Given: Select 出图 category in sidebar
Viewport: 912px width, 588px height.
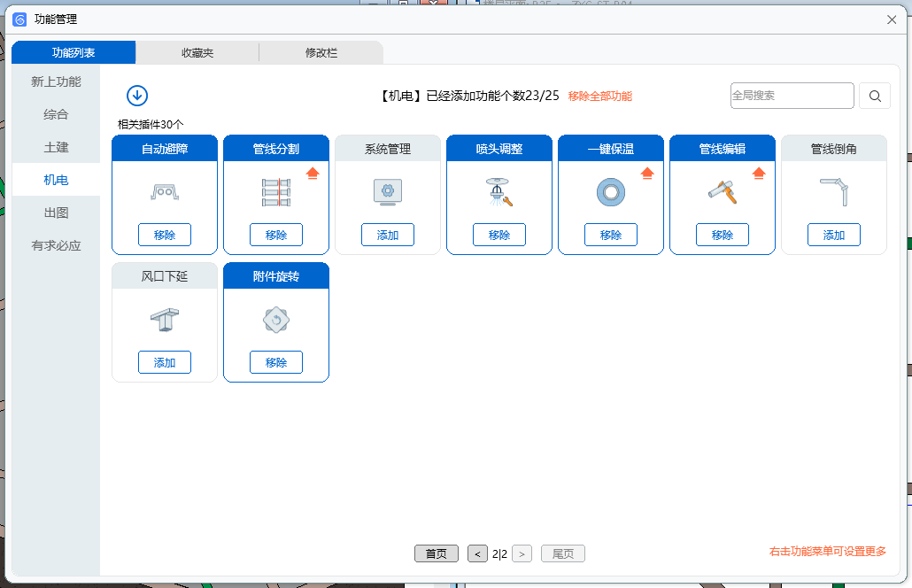Looking at the screenshot, I should pyautogui.click(x=57, y=213).
